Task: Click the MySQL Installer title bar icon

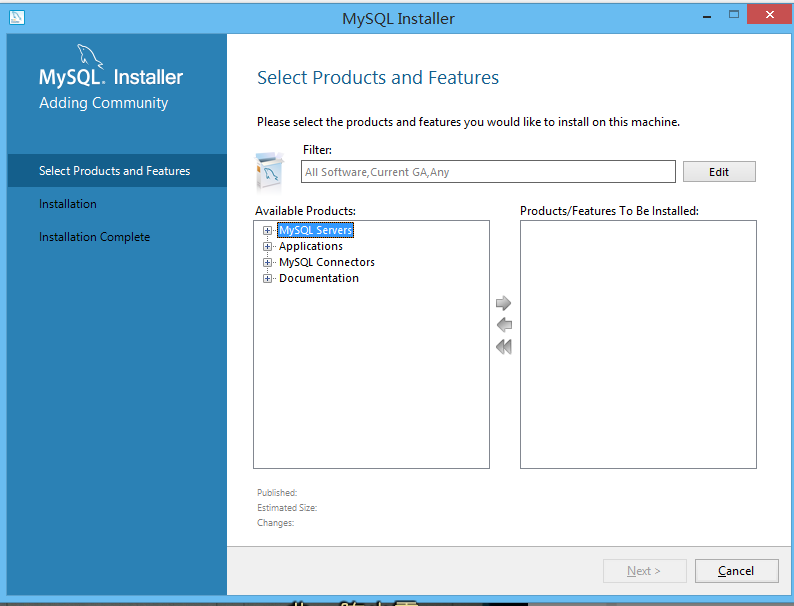Action: pyautogui.click(x=17, y=18)
